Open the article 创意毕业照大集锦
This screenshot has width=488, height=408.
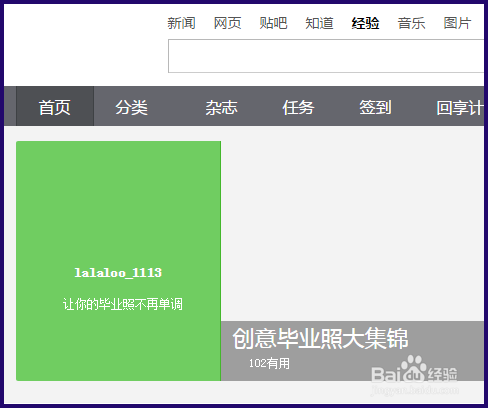(320, 338)
